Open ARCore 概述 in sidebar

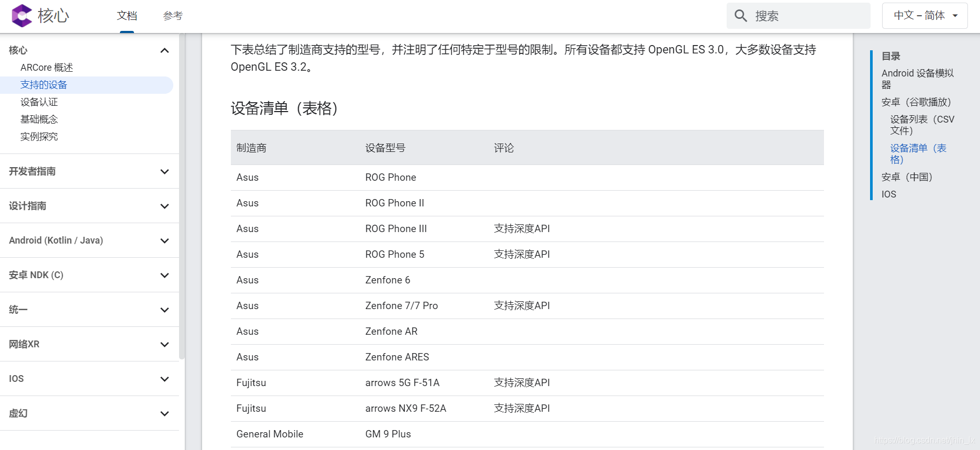coord(47,68)
